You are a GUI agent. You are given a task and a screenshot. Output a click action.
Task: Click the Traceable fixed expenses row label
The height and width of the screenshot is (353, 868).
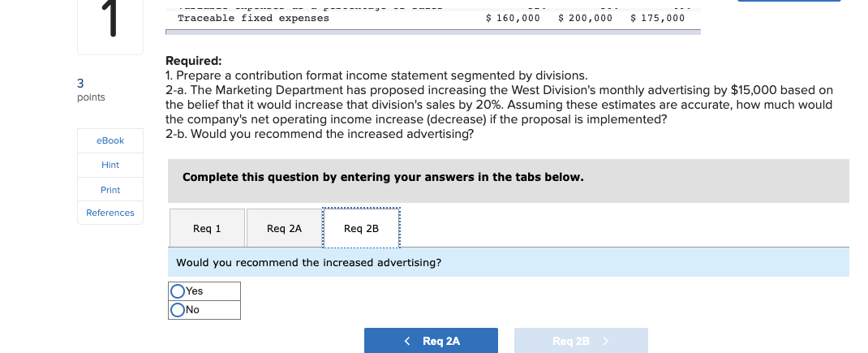point(253,19)
